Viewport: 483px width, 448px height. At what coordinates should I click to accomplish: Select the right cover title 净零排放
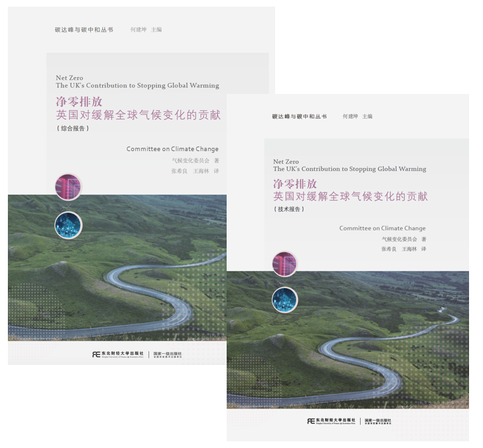pyautogui.click(x=295, y=184)
